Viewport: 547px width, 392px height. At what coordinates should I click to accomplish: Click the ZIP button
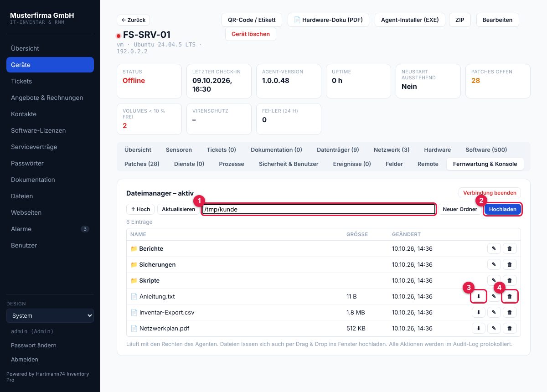pos(460,20)
